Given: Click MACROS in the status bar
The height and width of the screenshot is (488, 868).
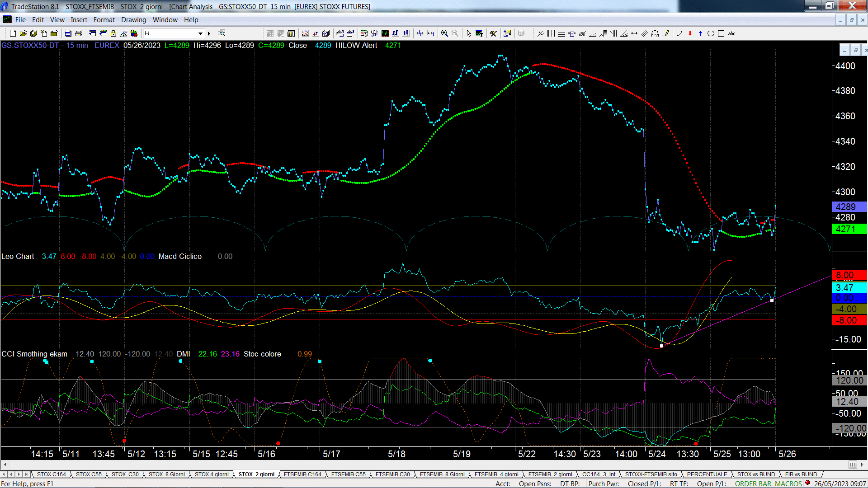Looking at the screenshot, I should (x=788, y=483).
